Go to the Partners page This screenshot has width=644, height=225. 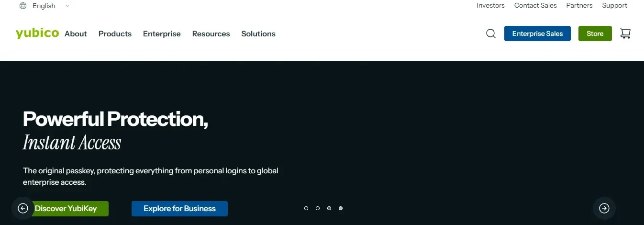coord(579,5)
